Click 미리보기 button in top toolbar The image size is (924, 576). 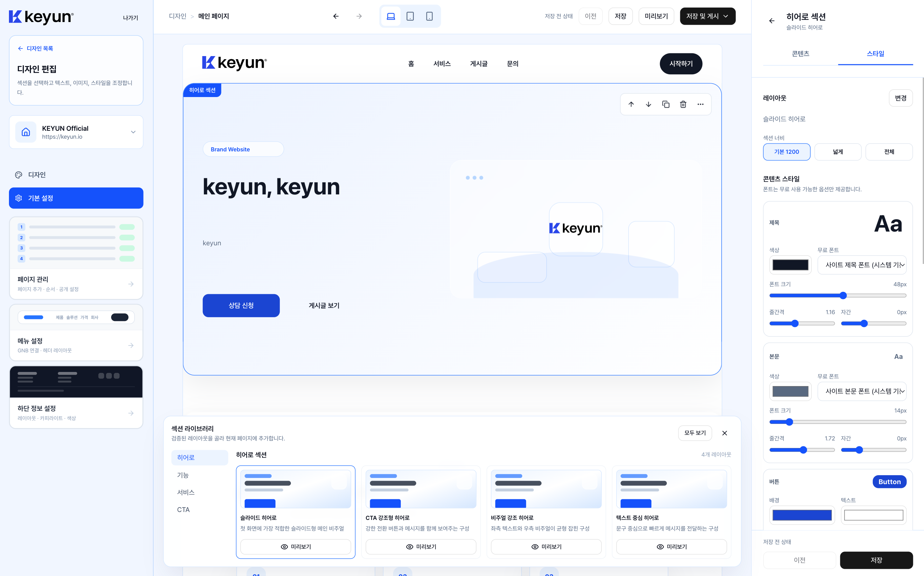656,17
